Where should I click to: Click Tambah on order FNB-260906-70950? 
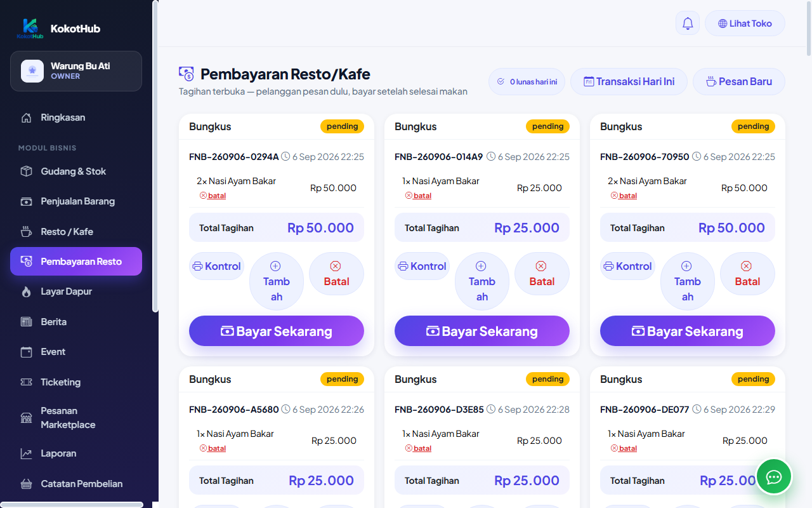coord(688,281)
